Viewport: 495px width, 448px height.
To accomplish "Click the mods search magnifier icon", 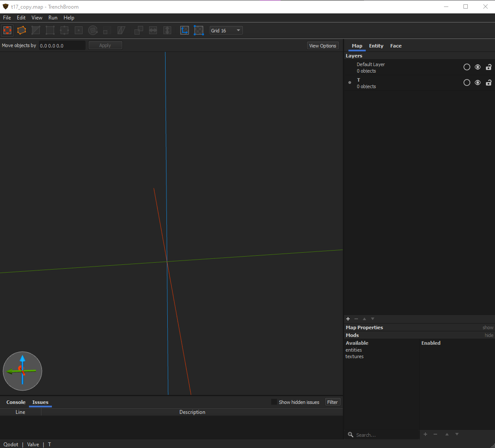I will pos(351,435).
